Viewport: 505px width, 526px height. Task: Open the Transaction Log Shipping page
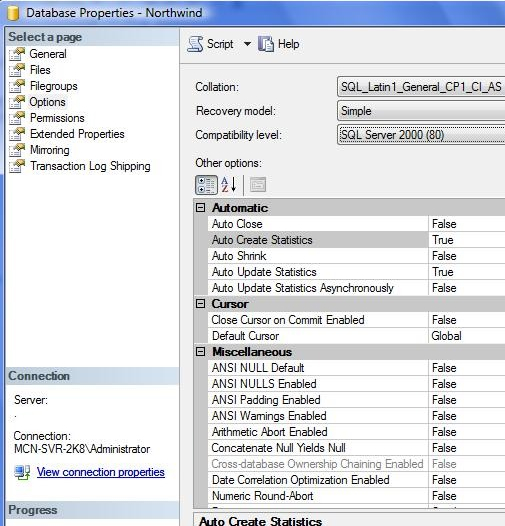pos(90,166)
